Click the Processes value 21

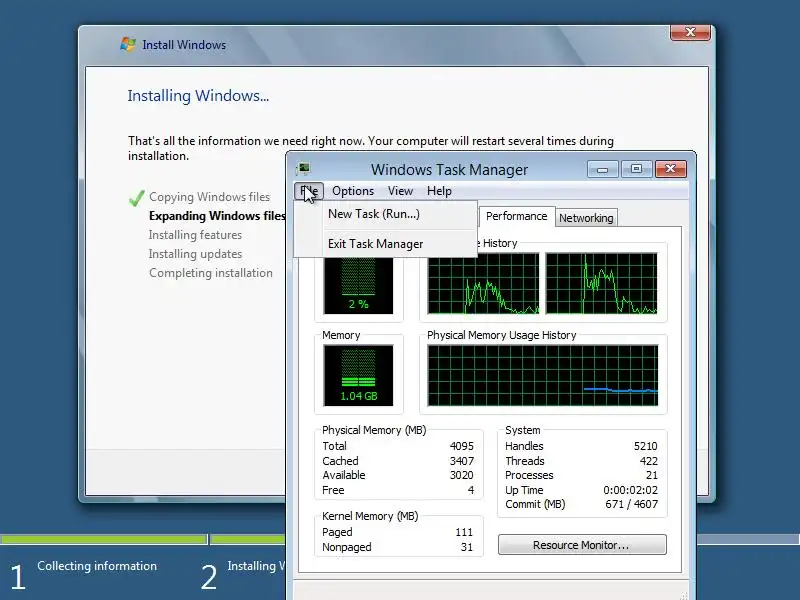pyautogui.click(x=652, y=476)
